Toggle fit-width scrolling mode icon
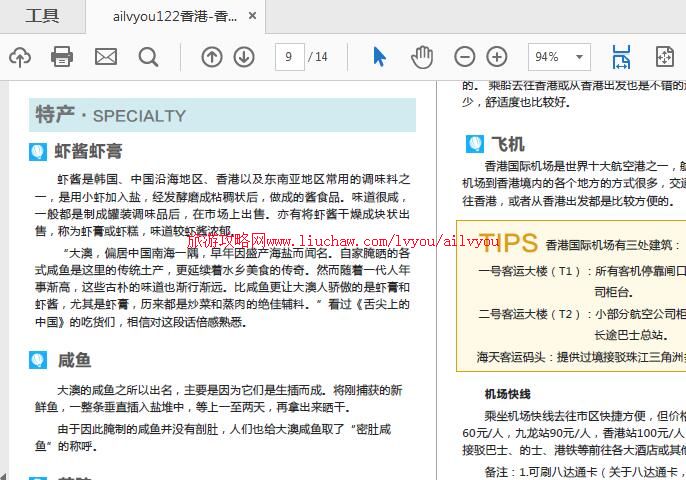686x480 pixels. click(x=621, y=57)
